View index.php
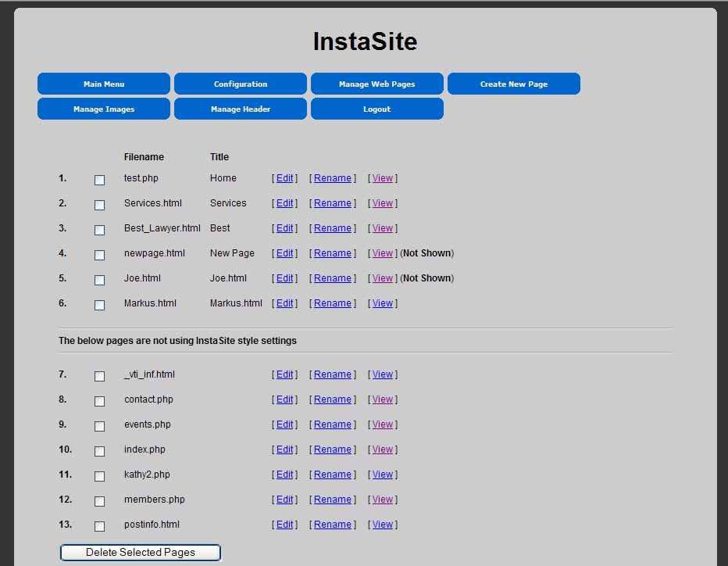 coord(383,450)
